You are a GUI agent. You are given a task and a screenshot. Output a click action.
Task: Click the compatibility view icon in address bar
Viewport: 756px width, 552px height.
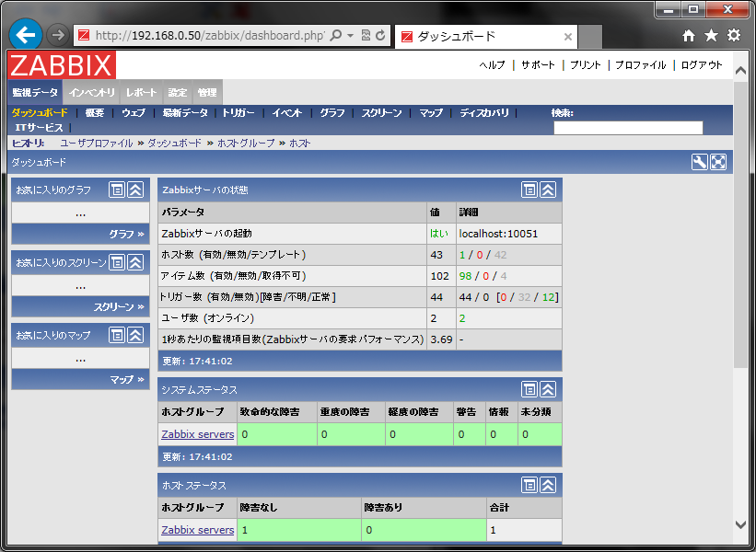(x=366, y=35)
